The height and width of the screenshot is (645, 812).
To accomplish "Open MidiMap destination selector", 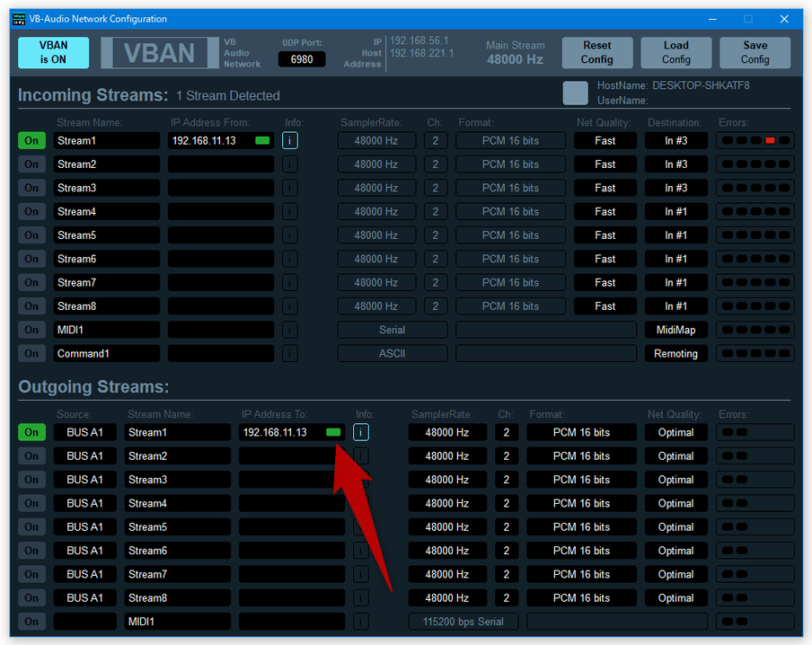I will [675, 330].
